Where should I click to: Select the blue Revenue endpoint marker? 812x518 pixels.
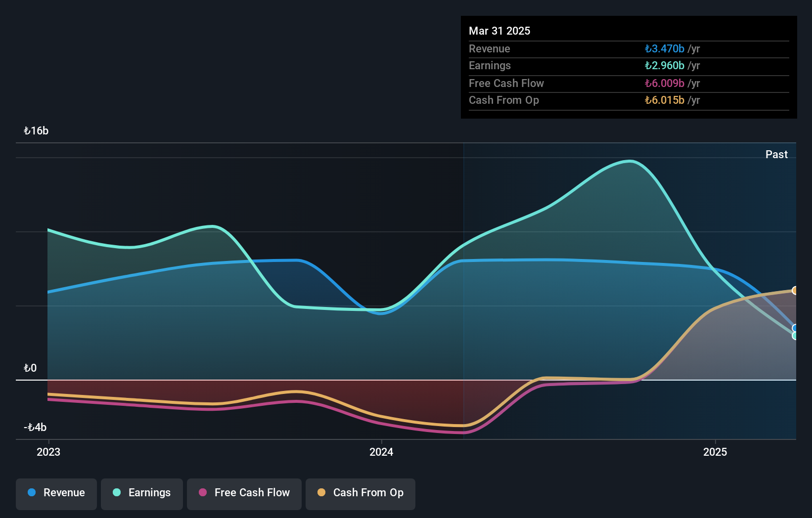pyautogui.click(x=795, y=328)
